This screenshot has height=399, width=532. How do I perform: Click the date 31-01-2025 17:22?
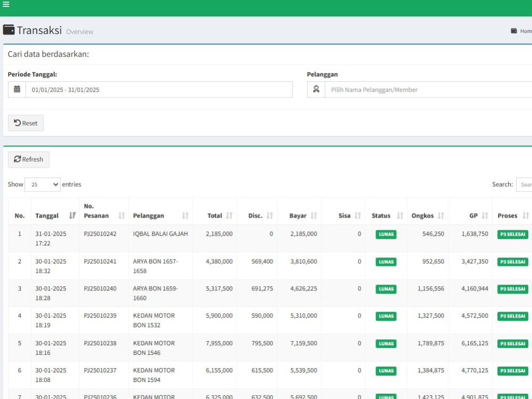click(x=51, y=238)
